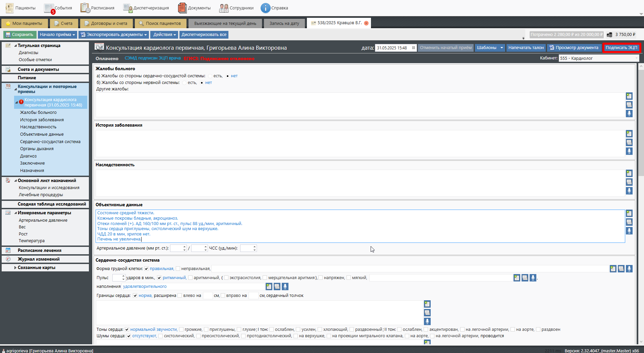Open the Help info icon

(x=265, y=8)
